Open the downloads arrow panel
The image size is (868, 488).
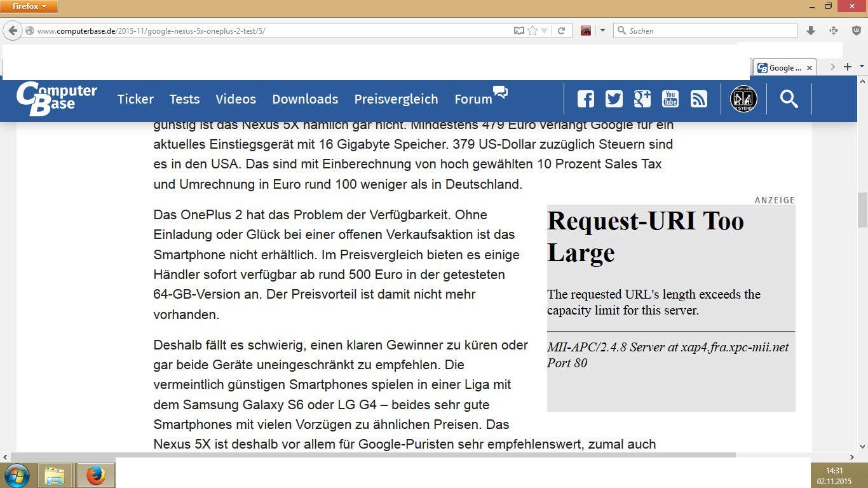811,30
